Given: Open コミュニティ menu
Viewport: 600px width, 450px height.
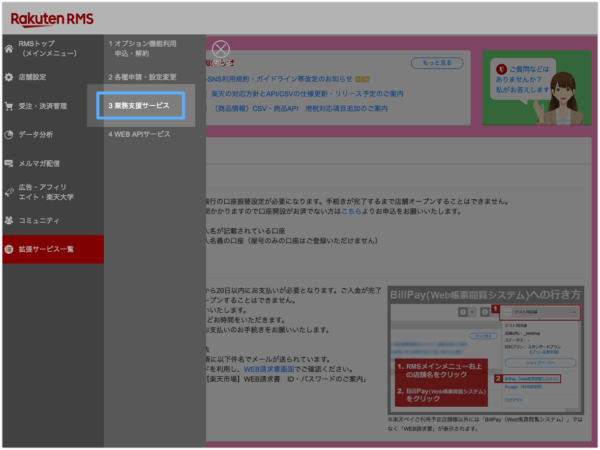Looking at the screenshot, I should tap(53, 220).
